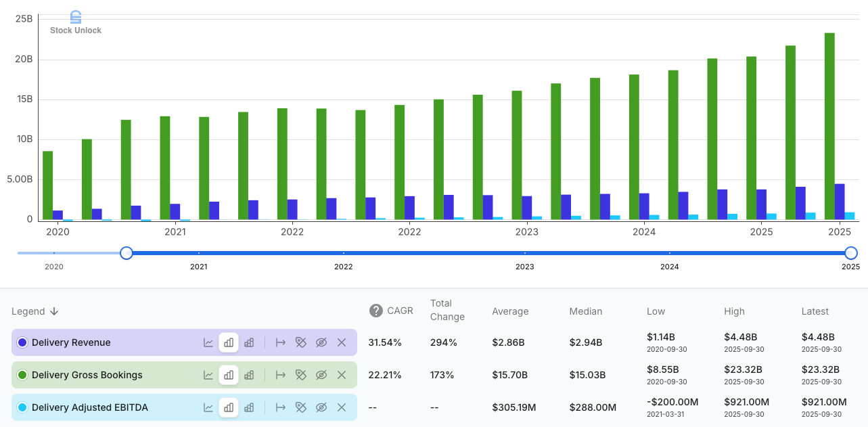Click the $4.48B value in High column

tap(740, 337)
